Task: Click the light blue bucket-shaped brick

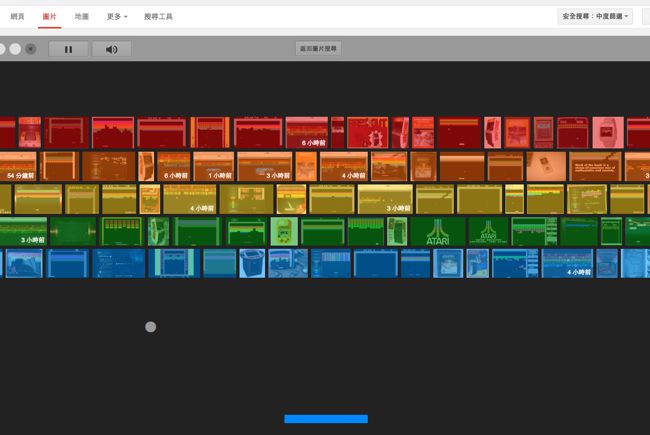Action: (252, 263)
